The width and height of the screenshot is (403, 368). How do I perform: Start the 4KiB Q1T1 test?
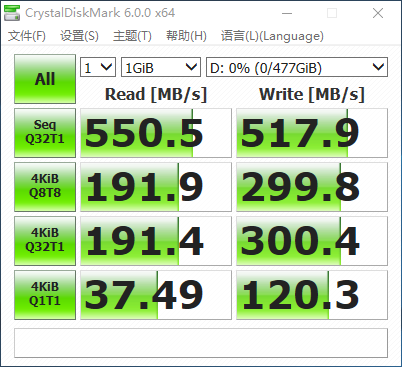pyautogui.click(x=45, y=295)
